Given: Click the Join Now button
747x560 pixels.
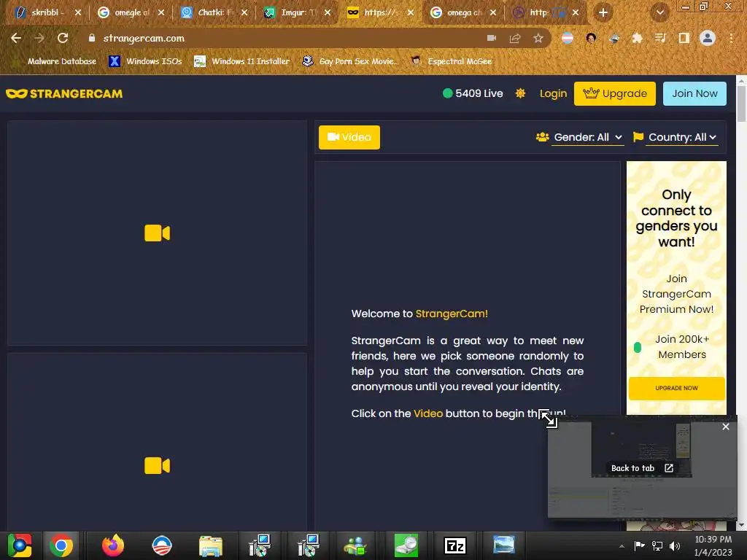Looking at the screenshot, I should coord(694,94).
